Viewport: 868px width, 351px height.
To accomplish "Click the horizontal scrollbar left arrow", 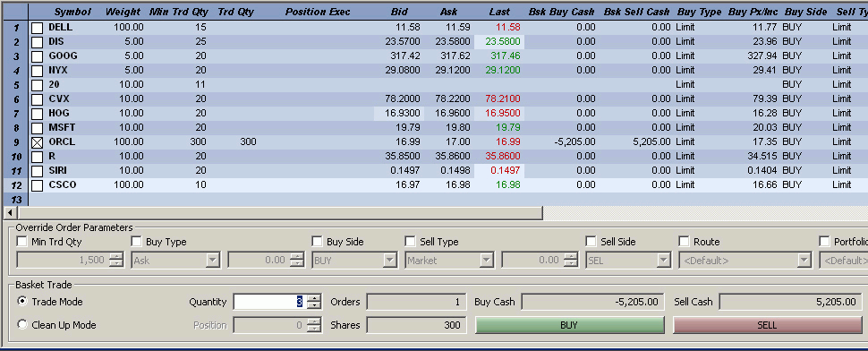I will 10,212.
